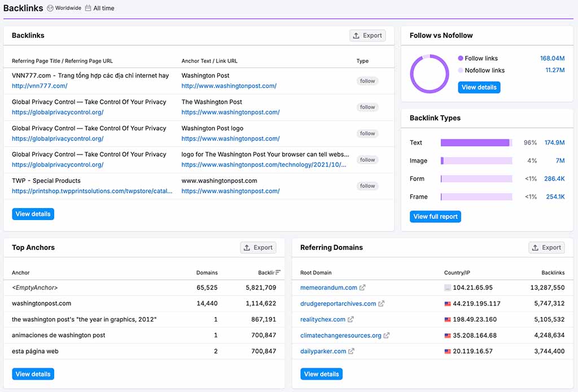
Task: Click the All time filter label
Action: [104, 8]
